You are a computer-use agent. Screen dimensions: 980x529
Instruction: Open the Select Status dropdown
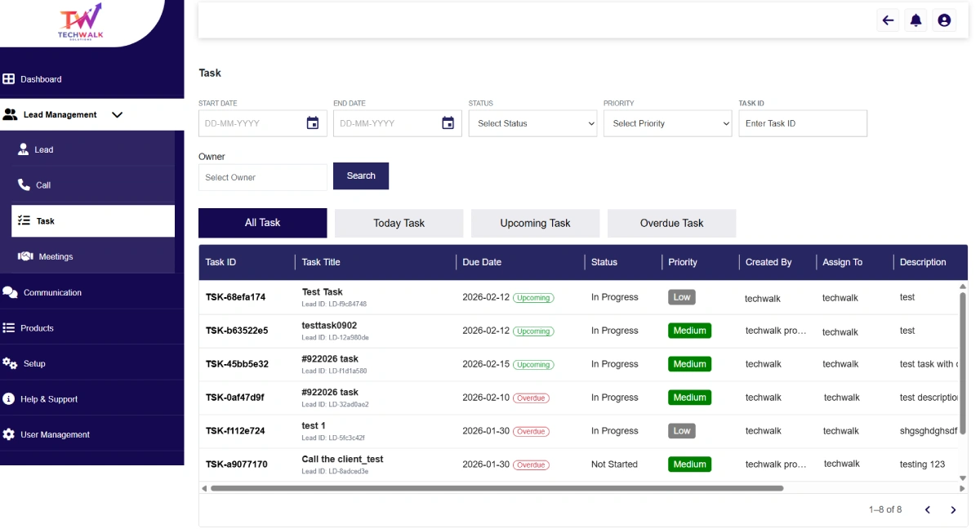[x=532, y=123]
